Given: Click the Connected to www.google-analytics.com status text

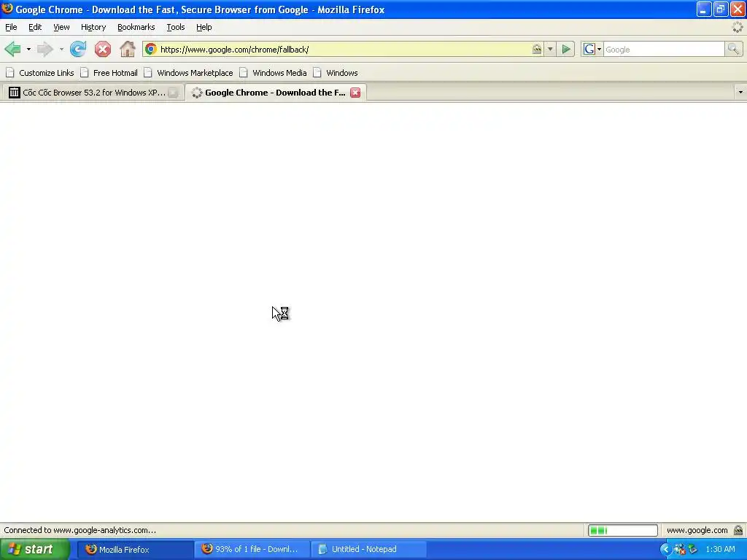Looking at the screenshot, I should tap(80, 530).
